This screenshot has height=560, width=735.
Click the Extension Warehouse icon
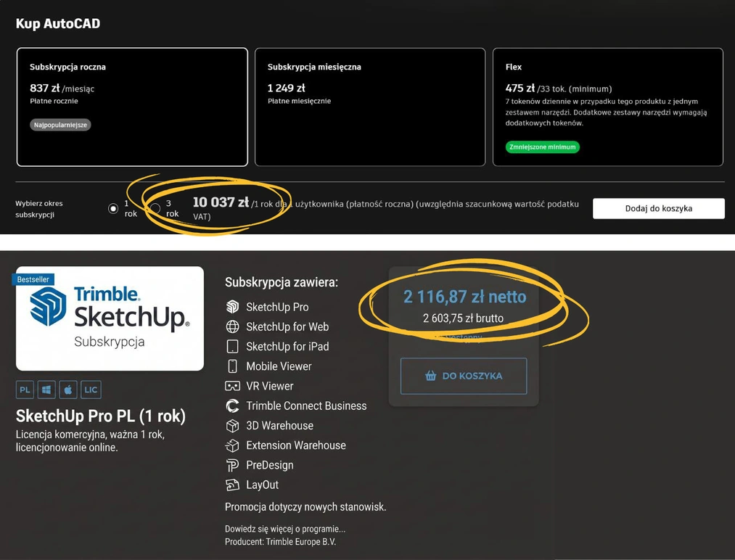tap(232, 445)
